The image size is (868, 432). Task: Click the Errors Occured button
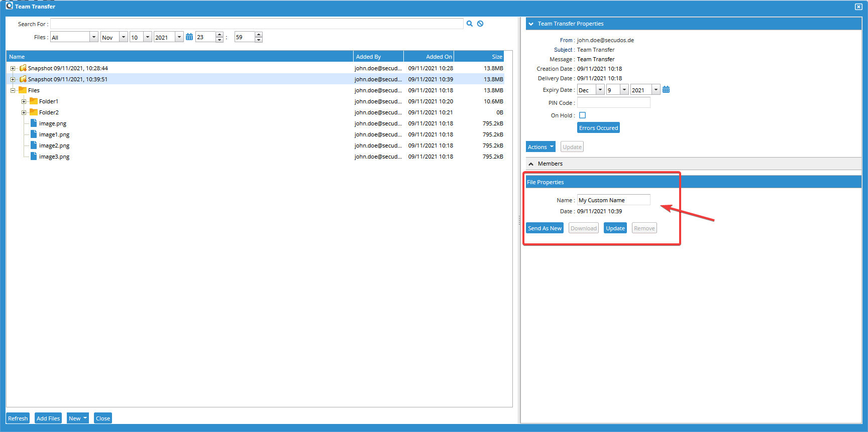click(x=598, y=128)
